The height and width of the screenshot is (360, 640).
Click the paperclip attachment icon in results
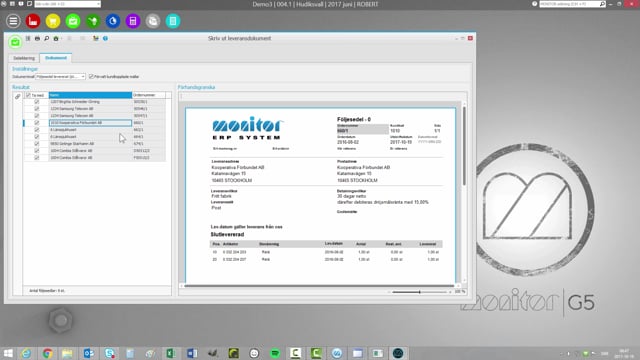18,97
